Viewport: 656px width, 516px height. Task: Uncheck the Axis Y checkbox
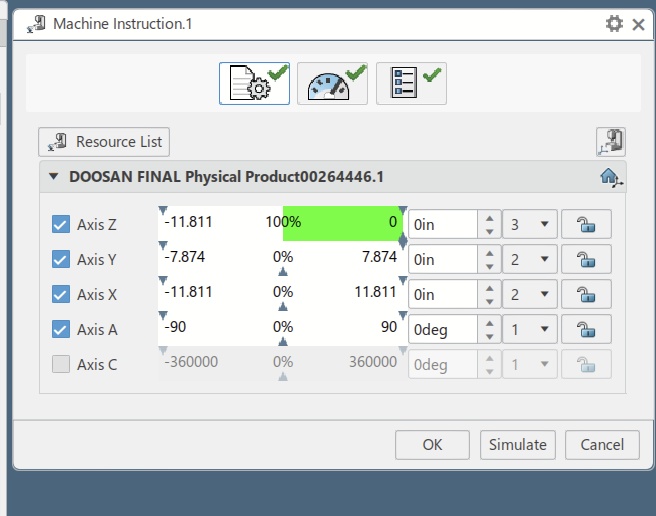point(61,259)
